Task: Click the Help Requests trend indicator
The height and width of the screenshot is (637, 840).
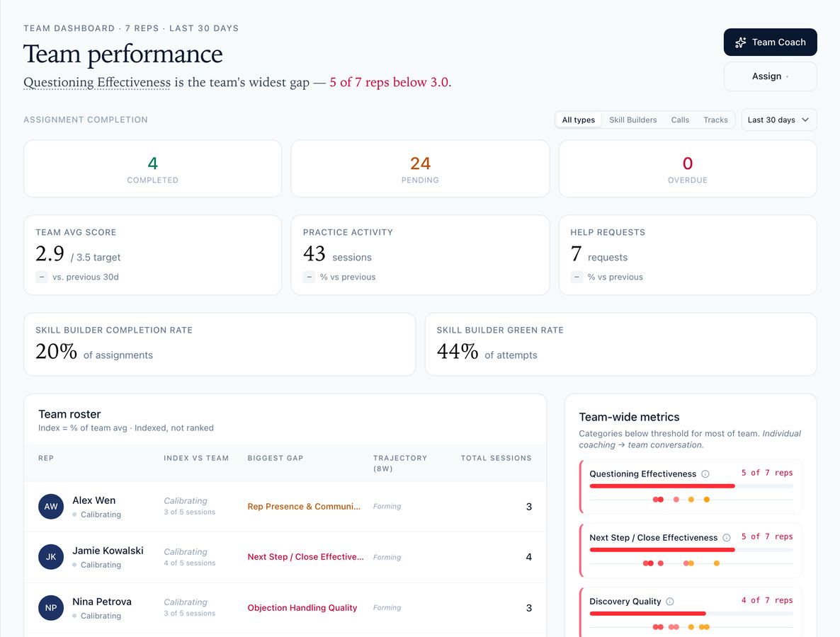Action: 577,277
